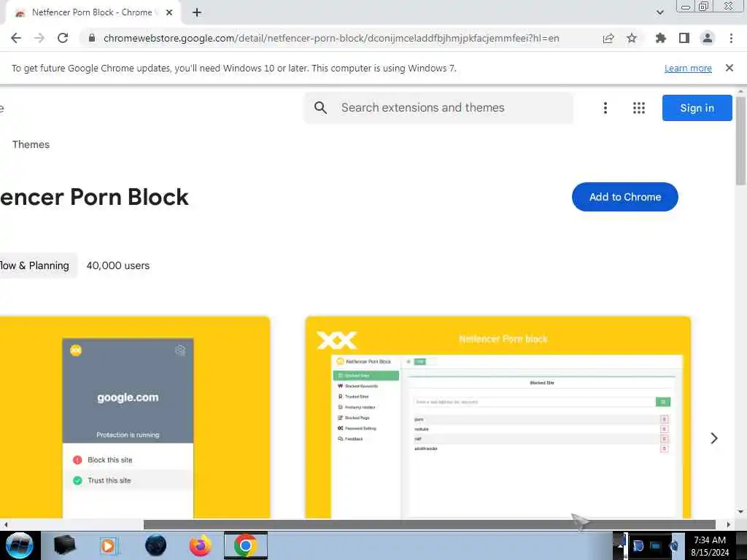The width and height of the screenshot is (747, 560).
Task: Open a new browser tab
Action: click(197, 12)
